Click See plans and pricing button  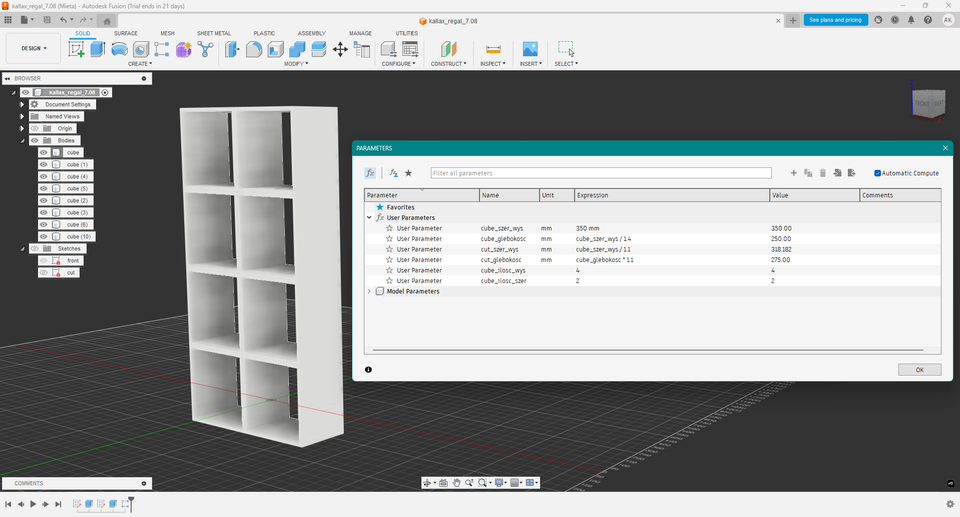(x=835, y=20)
